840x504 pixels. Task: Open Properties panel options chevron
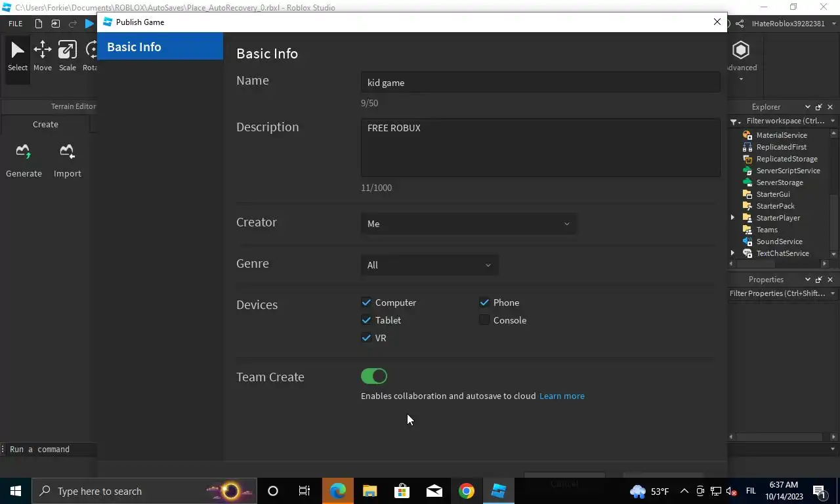click(808, 280)
